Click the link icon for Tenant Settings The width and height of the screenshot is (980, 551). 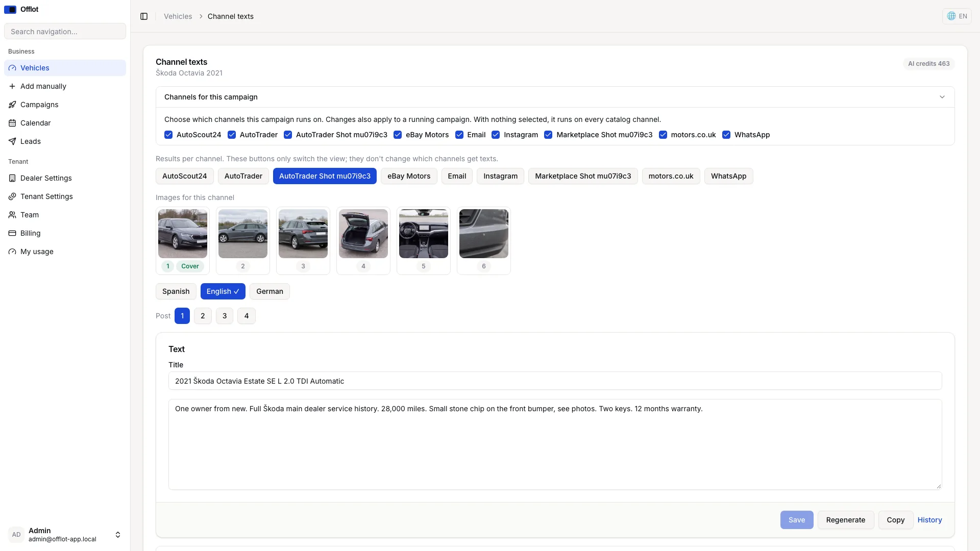point(12,196)
